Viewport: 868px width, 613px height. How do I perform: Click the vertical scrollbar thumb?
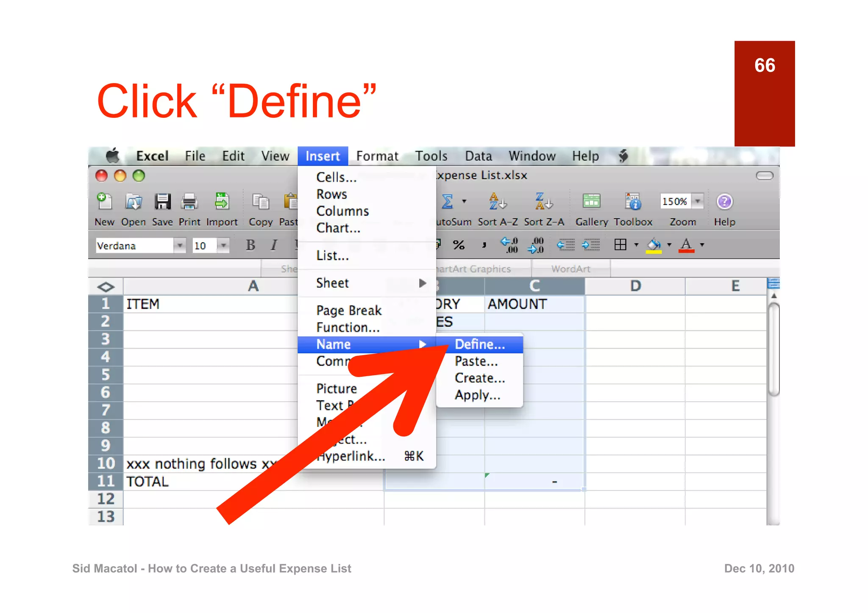[773, 349]
